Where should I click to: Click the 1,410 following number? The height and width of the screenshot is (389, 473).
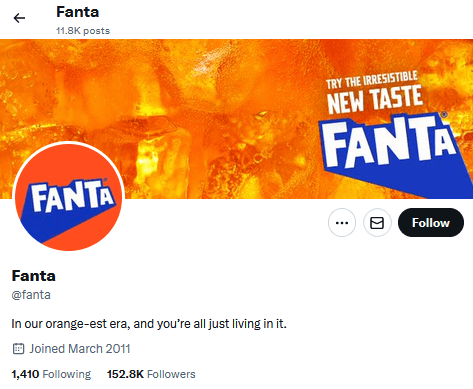[25, 374]
